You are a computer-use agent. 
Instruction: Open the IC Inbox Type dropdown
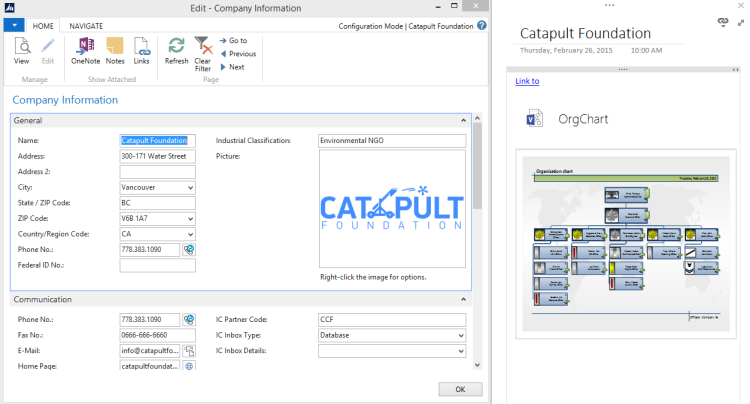[461, 336]
